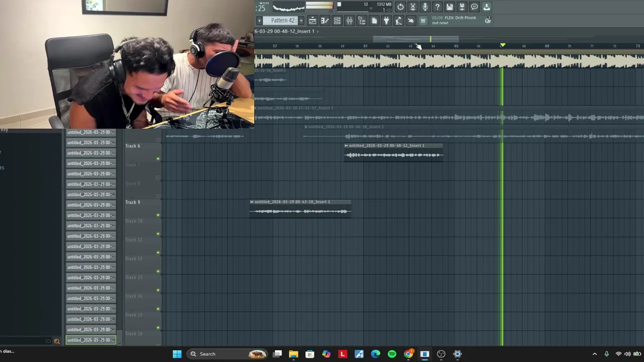644x362 pixels.
Task: Unmute Track 8 gray dot toggle
Action: pyautogui.click(x=158, y=197)
